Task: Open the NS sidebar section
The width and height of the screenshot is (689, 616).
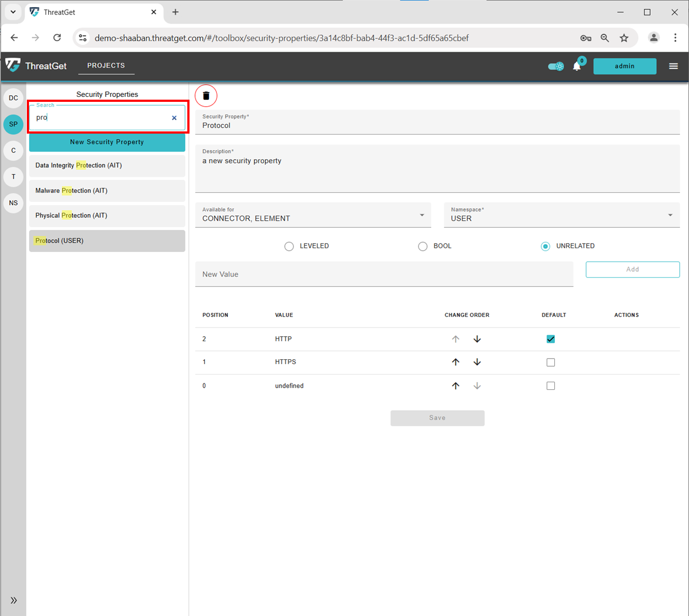Action: tap(14, 203)
